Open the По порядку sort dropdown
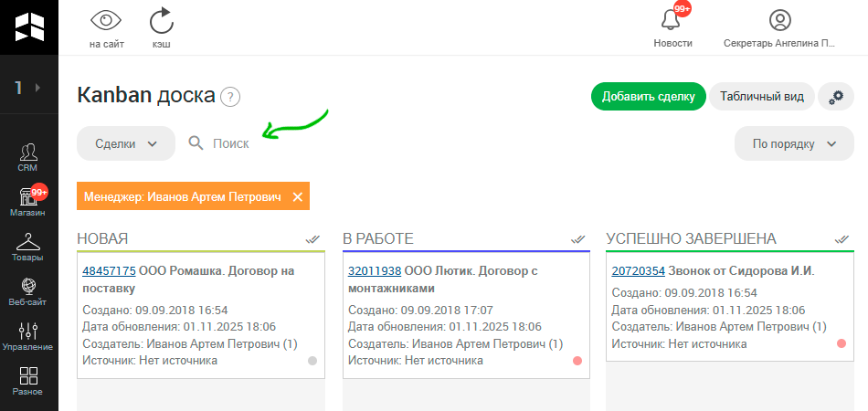868x411 pixels. 794,143
